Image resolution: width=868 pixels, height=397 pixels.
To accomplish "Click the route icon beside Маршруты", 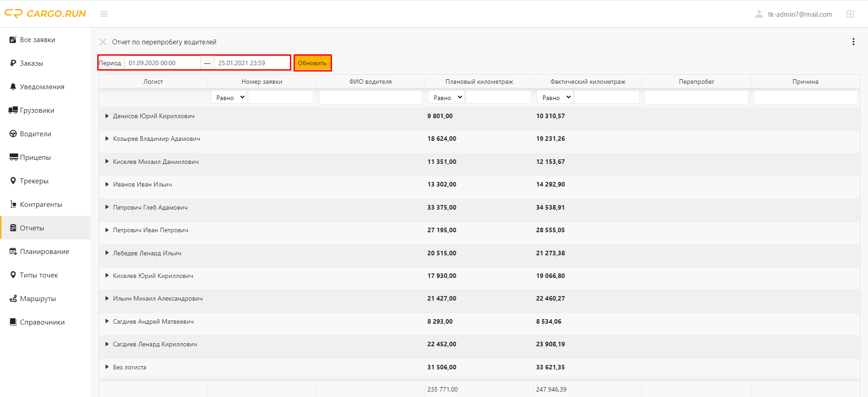I will coord(13,298).
